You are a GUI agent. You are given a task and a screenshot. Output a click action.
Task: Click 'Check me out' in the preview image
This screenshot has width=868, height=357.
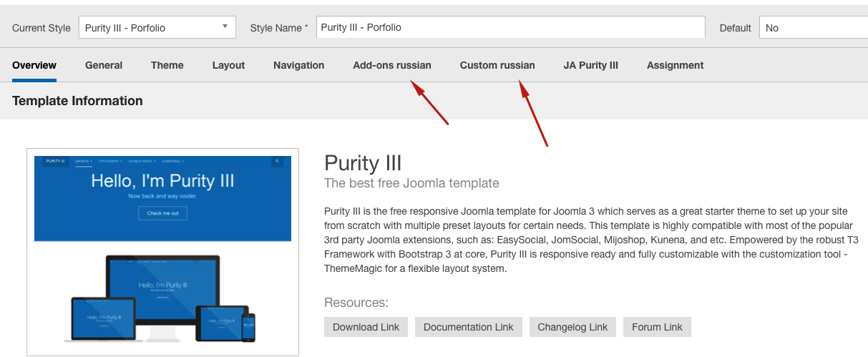[x=162, y=213]
